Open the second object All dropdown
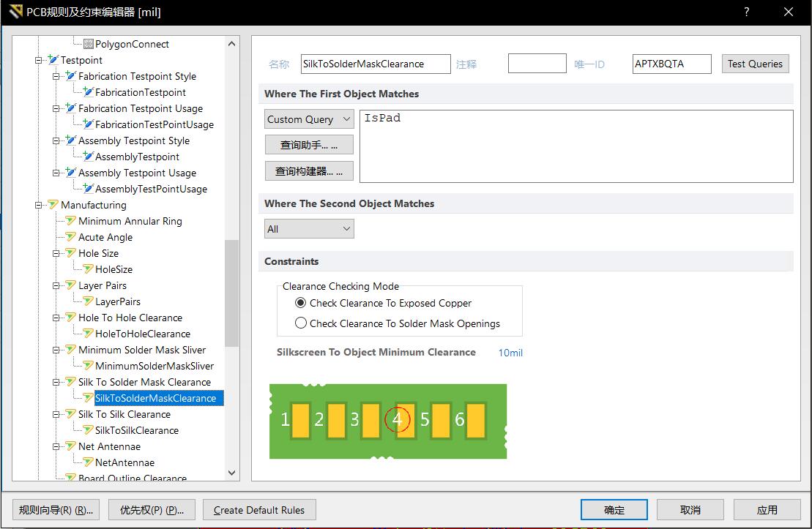The image size is (812, 529). [309, 229]
